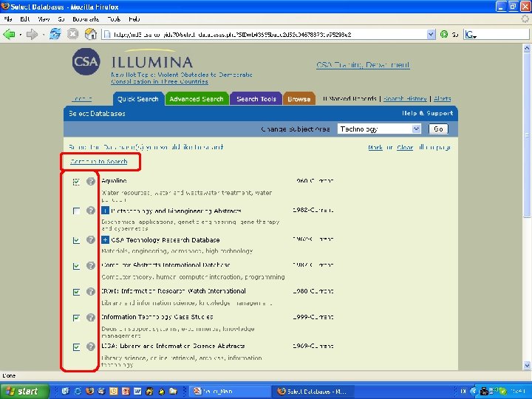Click the Continue to Search link
532x399 pixels.
[x=99, y=162]
